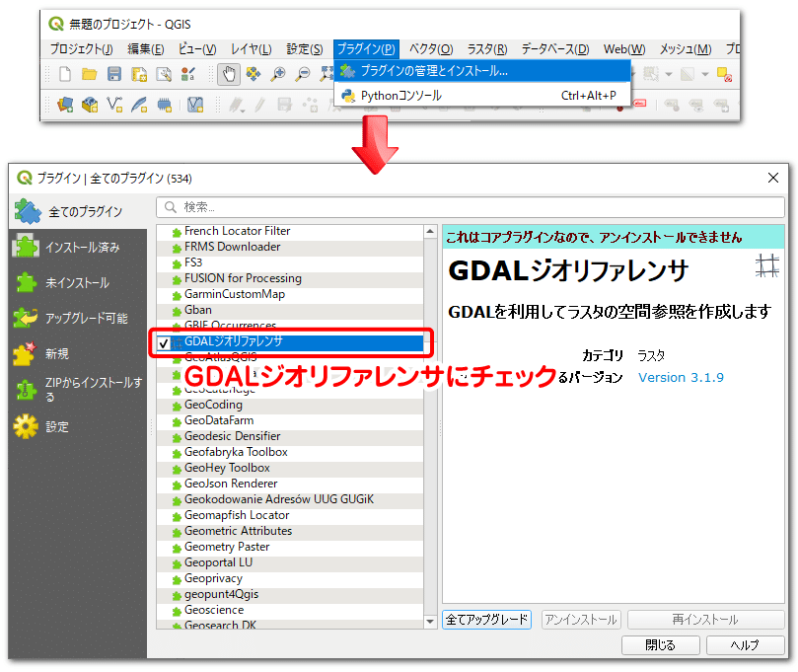Select GarminCustomMap plugin row
The image size is (798, 672).
(290, 294)
